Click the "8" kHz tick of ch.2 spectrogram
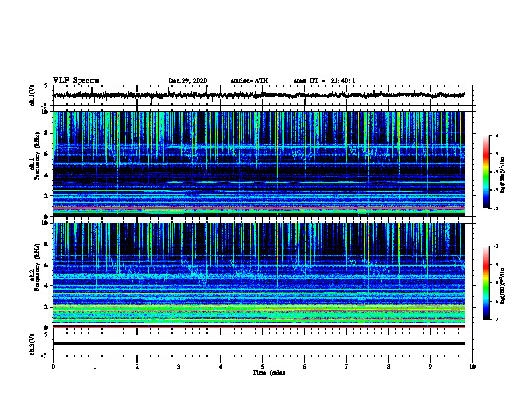This screenshot has width=532, height=411. coord(47,244)
